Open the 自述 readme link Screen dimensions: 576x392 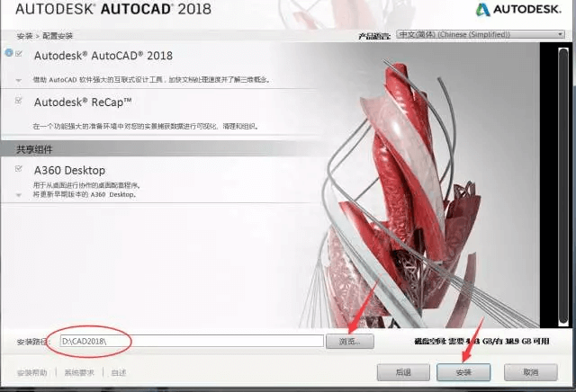[119, 373]
